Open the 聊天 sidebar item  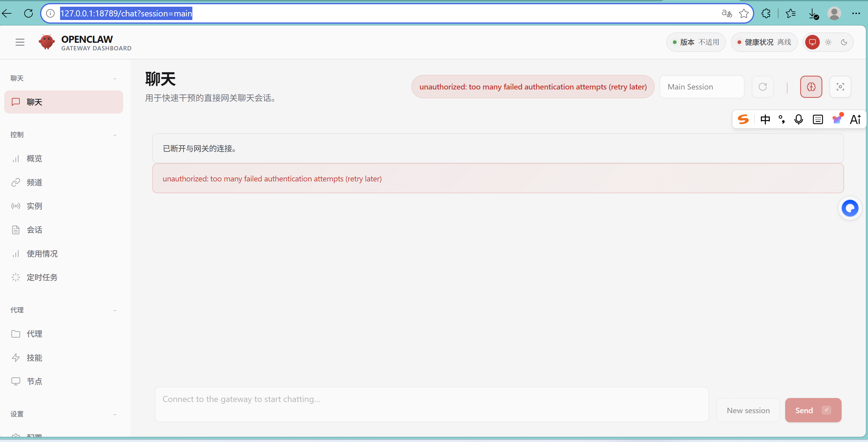[64, 102]
